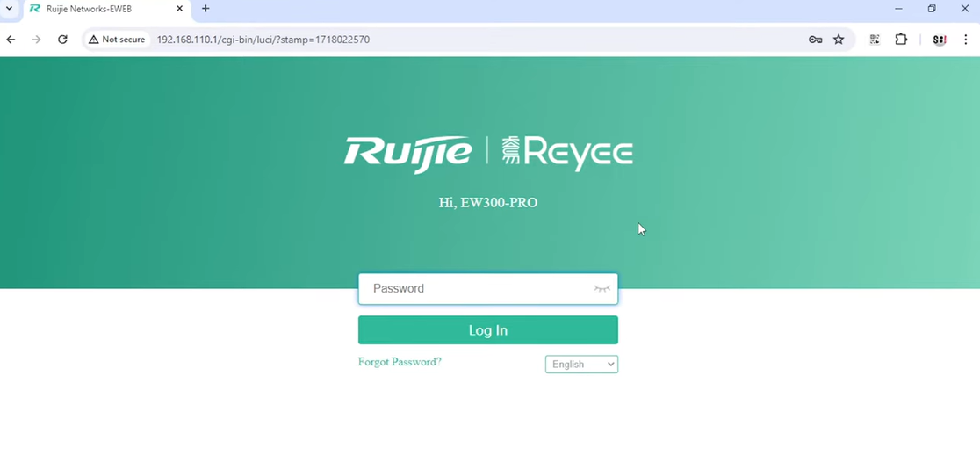Click the browser forward arrow
The height and width of the screenshot is (470, 980).
pyautogui.click(x=36, y=40)
